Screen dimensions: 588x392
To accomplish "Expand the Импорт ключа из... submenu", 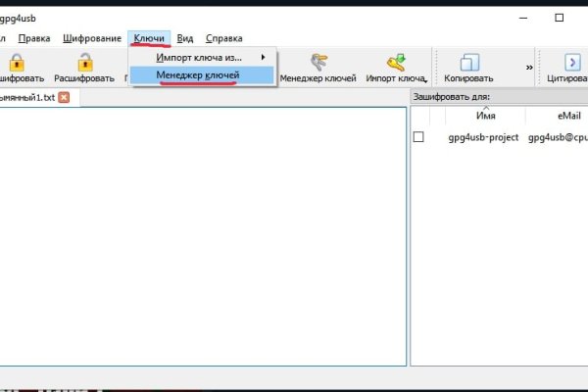I will click(204, 57).
